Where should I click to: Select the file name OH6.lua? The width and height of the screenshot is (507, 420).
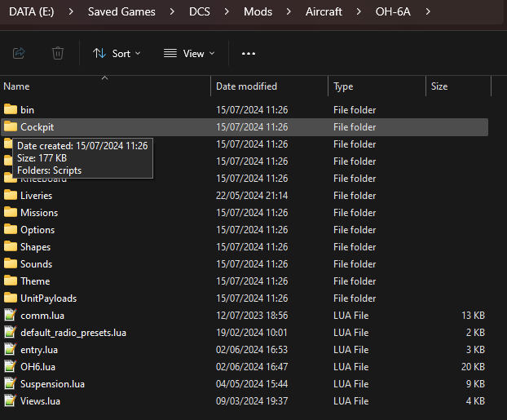pyautogui.click(x=37, y=367)
